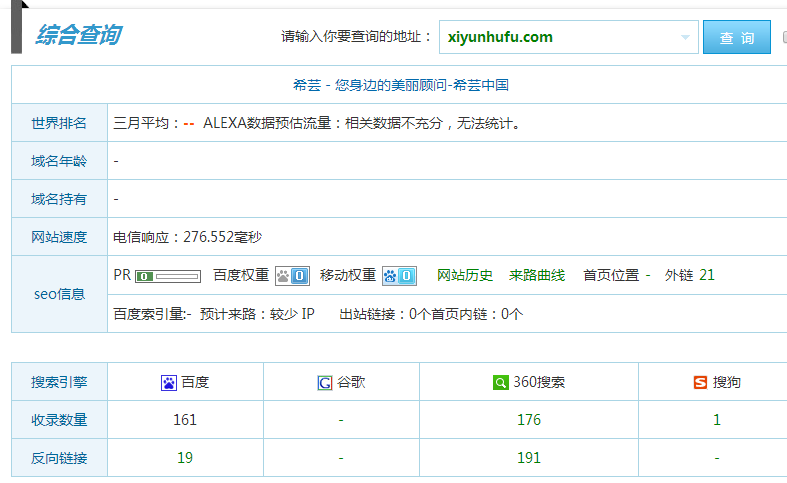Click Baidu indexed count 161
Image resolution: width=787 pixels, height=483 pixels.
coord(185,420)
